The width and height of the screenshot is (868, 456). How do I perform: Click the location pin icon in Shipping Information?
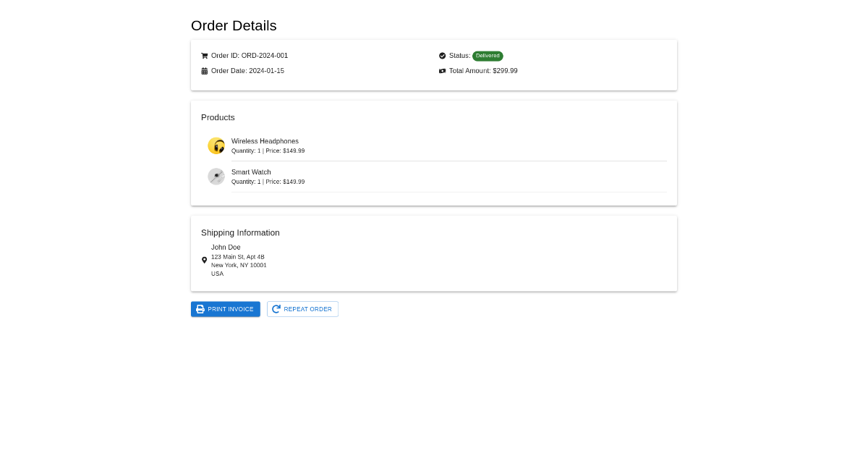pyautogui.click(x=205, y=260)
